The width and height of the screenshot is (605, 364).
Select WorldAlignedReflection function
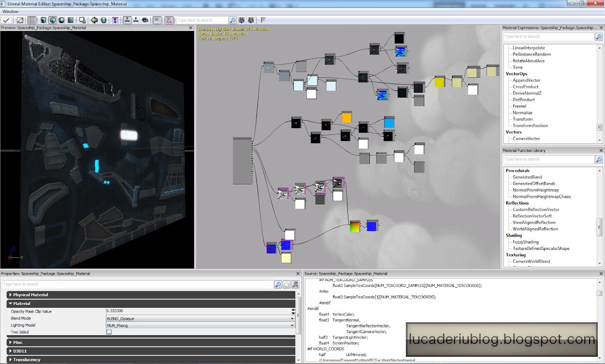click(x=535, y=229)
